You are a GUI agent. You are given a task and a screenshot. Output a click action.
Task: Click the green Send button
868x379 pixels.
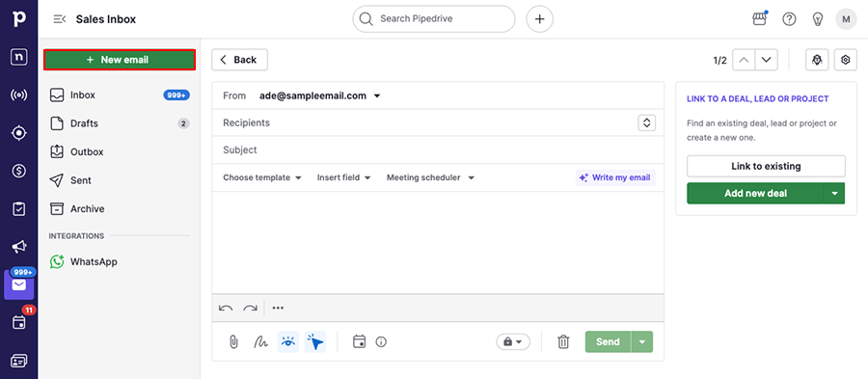point(608,342)
